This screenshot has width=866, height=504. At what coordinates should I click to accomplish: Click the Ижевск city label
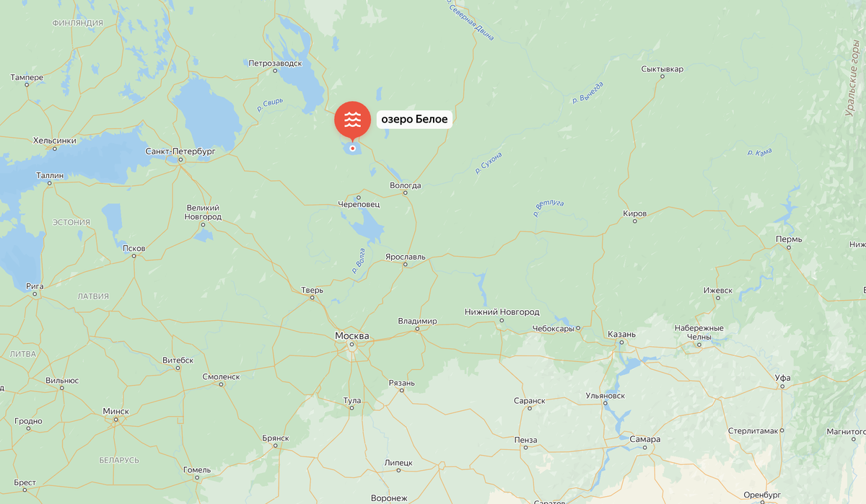(718, 290)
